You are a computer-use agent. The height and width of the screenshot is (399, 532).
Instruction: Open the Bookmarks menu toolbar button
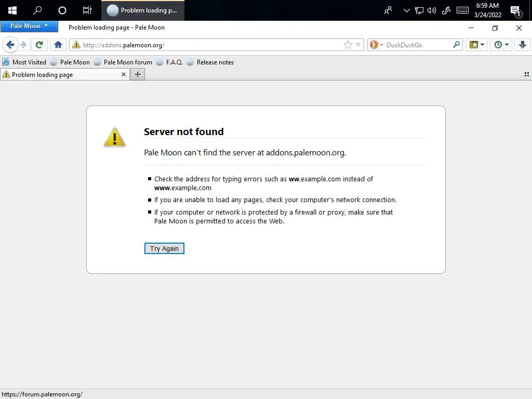point(477,45)
